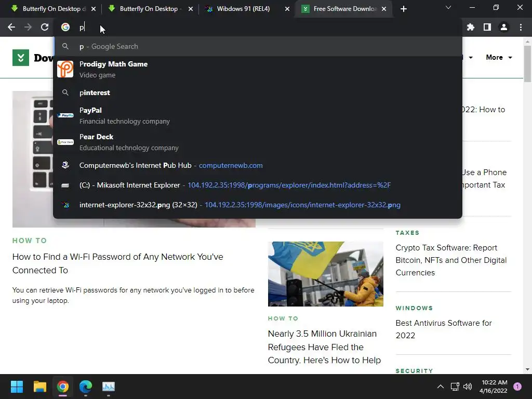Viewport: 532px width, 399px height.
Task: Open the tab search chevron
Action: point(448,7)
